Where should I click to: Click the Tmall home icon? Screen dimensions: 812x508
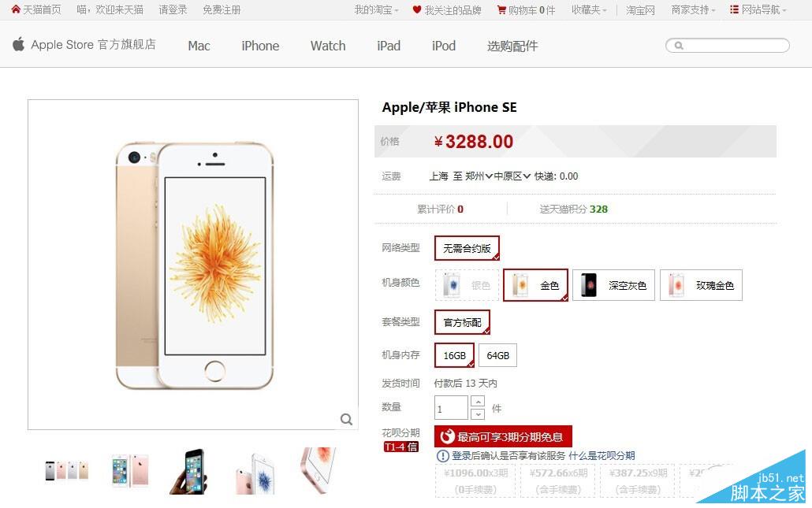[x=16, y=9]
